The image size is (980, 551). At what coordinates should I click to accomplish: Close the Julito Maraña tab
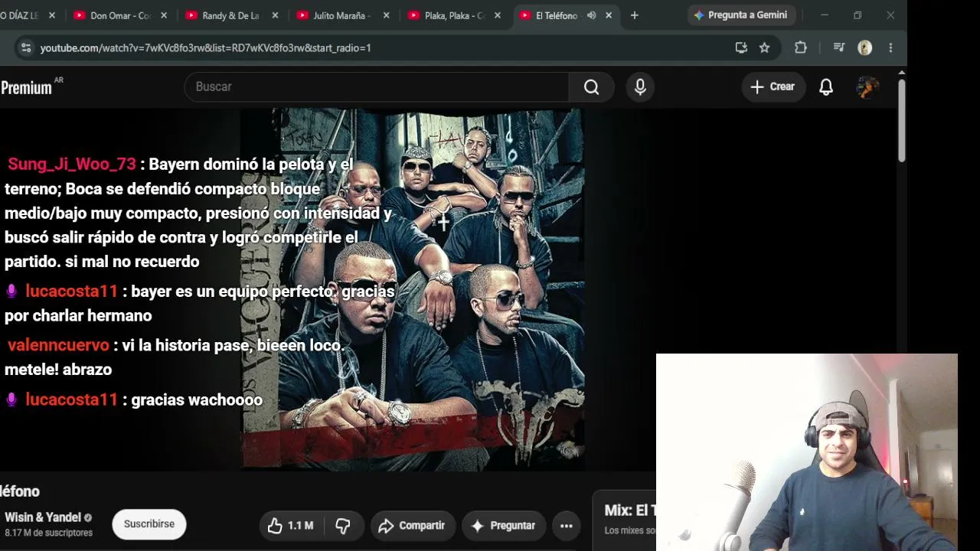coord(386,15)
